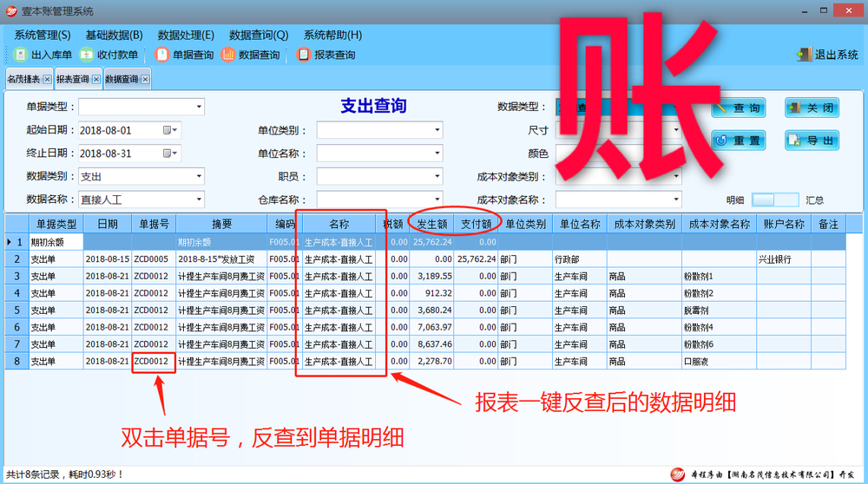Open the 报表查询 toolbar icon
The width and height of the screenshot is (868, 484).
pyautogui.click(x=303, y=55)
